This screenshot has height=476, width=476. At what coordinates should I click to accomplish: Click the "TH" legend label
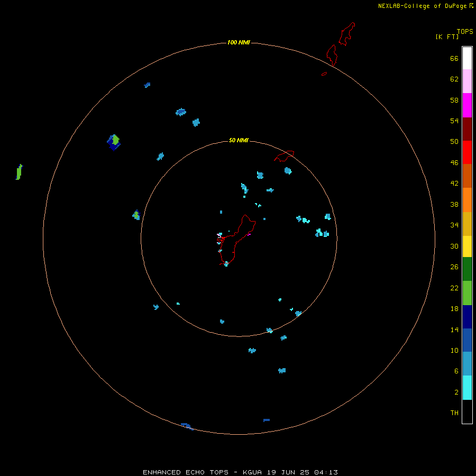pos(454,413)
